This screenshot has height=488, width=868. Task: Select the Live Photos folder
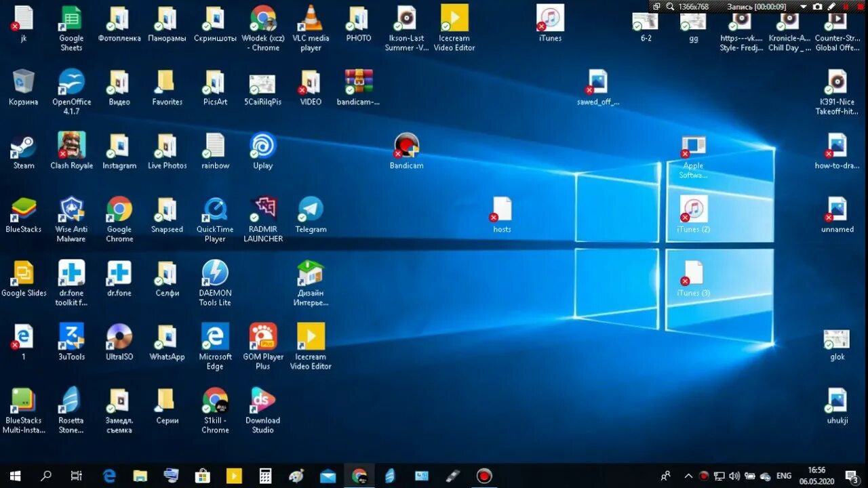(167, 150)
